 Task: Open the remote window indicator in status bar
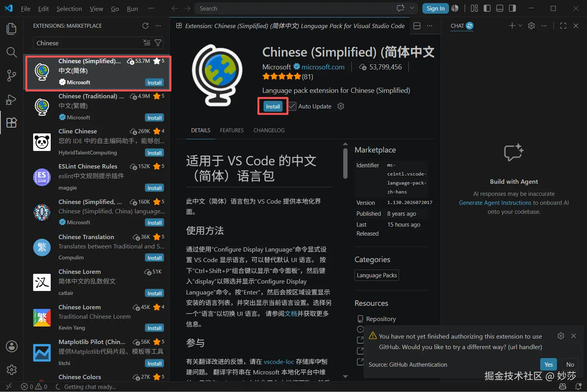9,387
